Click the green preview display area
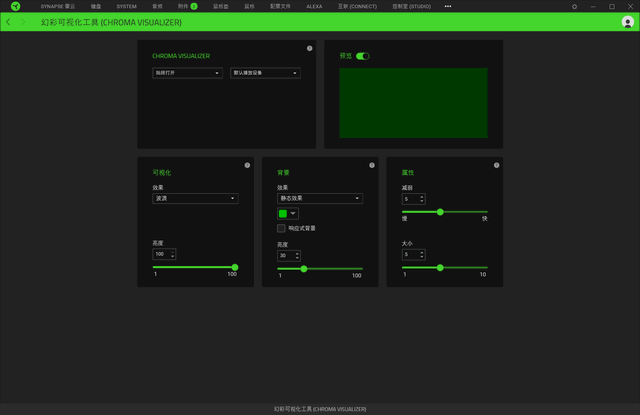Viewport: 640px width, 415px height. (413, 103)
